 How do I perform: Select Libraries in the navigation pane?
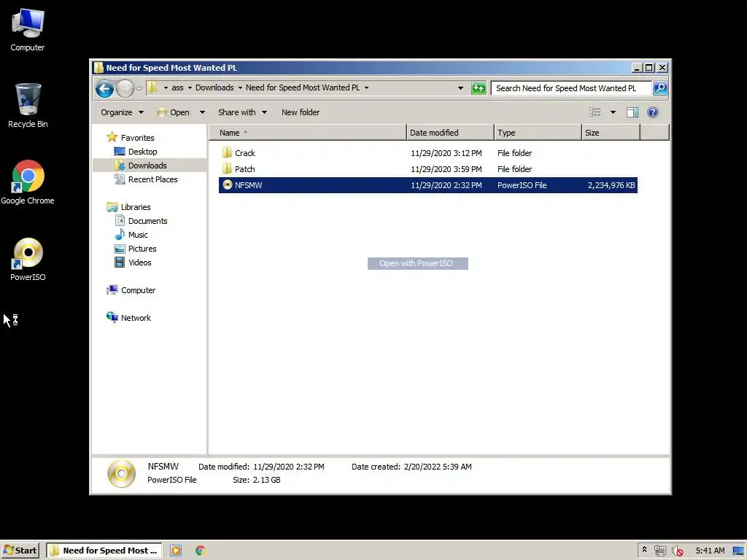coord(135,207)
